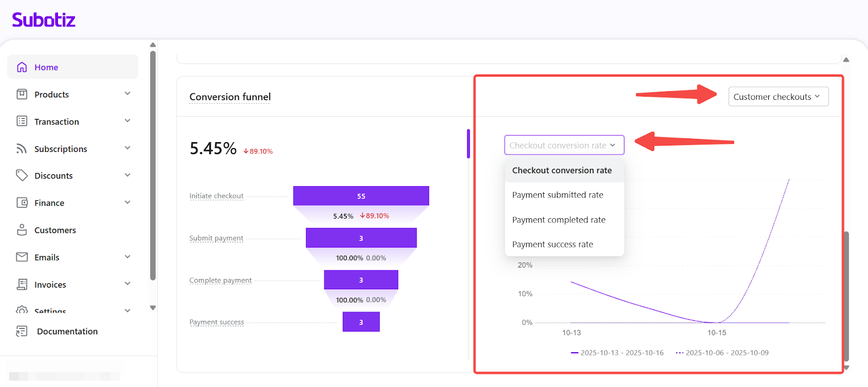This screenshot has width=868, height=387.
Task: Click the Customers person icon
Action: click(22, 230)
